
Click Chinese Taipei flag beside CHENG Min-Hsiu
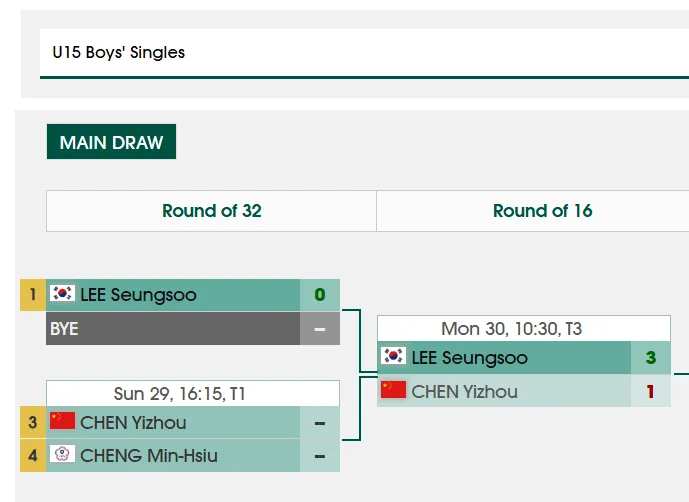pyautogui.click(x=62, y=454)
